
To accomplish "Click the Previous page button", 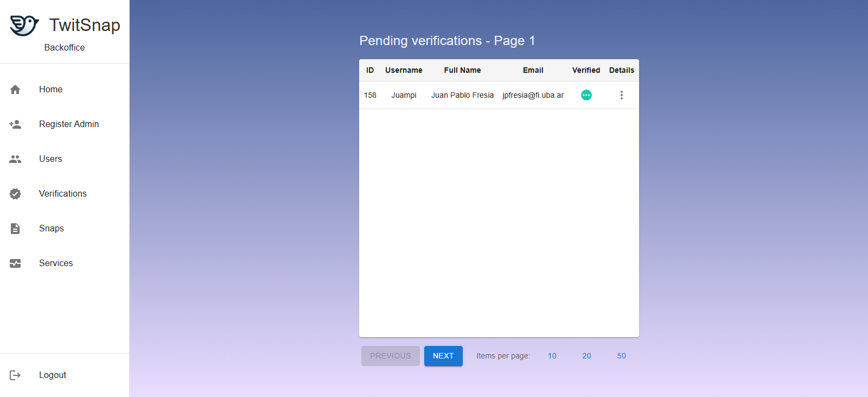I will click(x=390, y=356).
